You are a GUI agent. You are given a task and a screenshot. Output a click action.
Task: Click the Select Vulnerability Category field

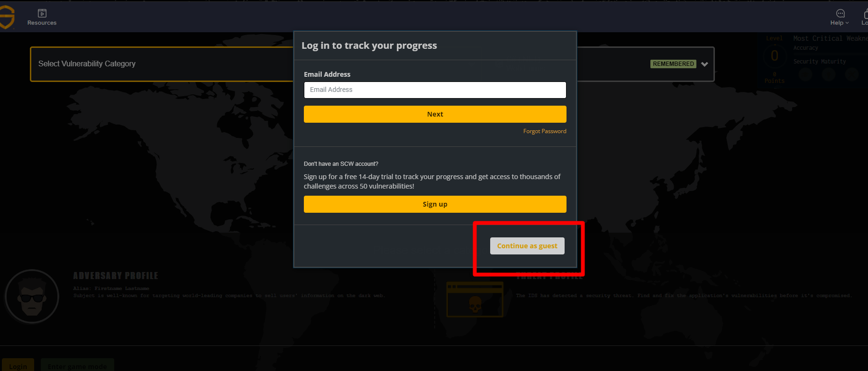coord(161,64)
